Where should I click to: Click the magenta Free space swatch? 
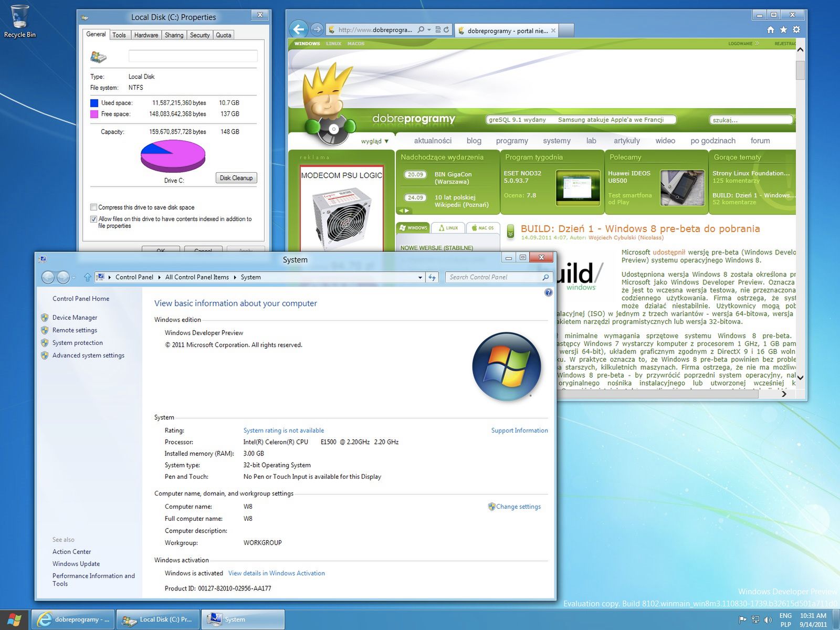click(94, 114)
